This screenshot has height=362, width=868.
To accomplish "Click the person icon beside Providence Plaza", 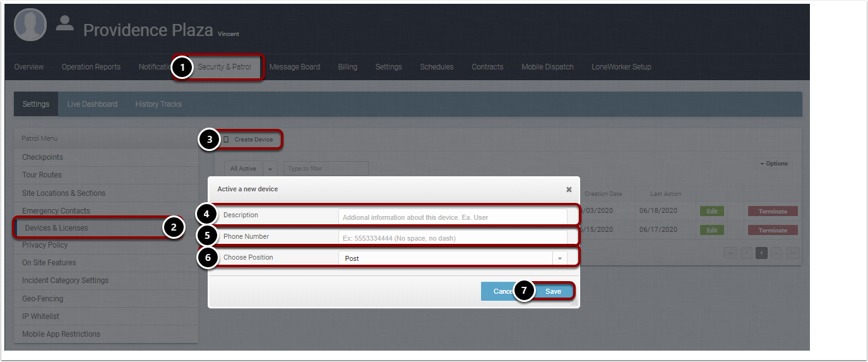I will (64, 23).
